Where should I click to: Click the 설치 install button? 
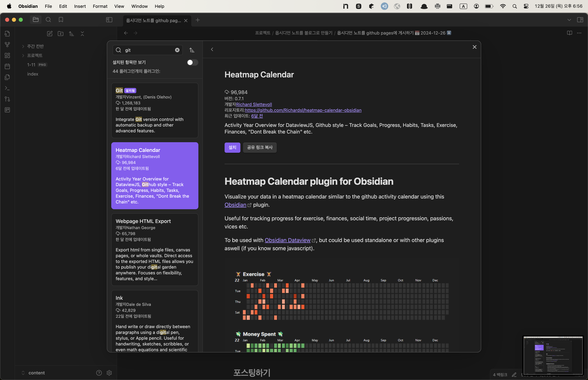pos(232,147)
